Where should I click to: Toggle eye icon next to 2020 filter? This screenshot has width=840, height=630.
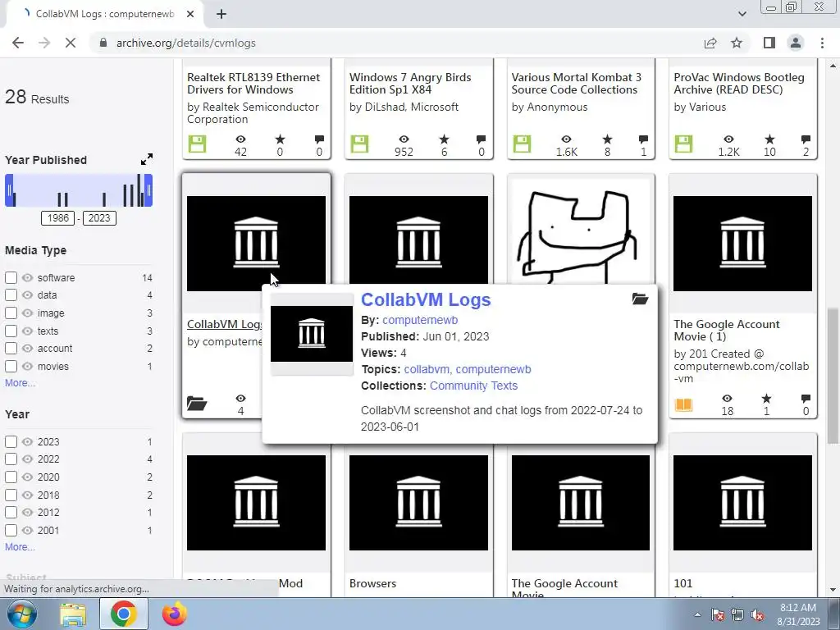point(27,477)
